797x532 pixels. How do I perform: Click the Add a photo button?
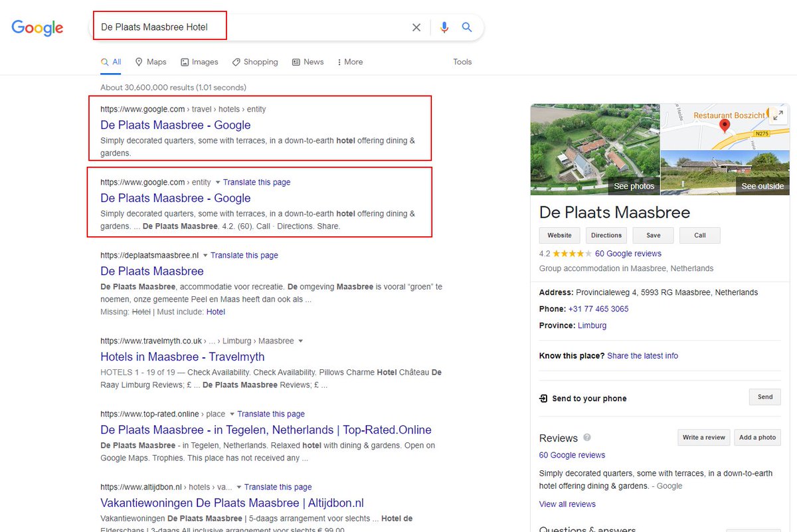click(x=757, y=438)
